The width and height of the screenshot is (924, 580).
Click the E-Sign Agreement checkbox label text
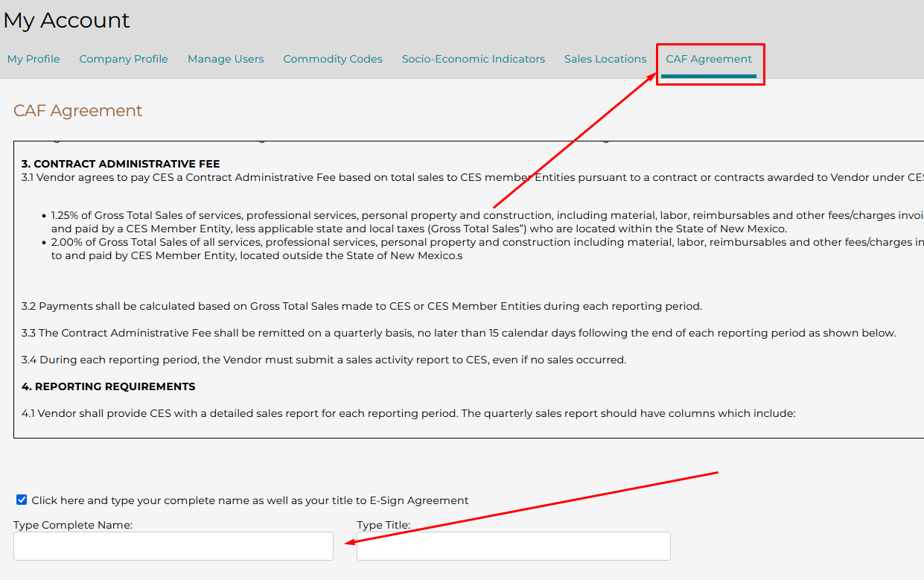pos(250,500)
